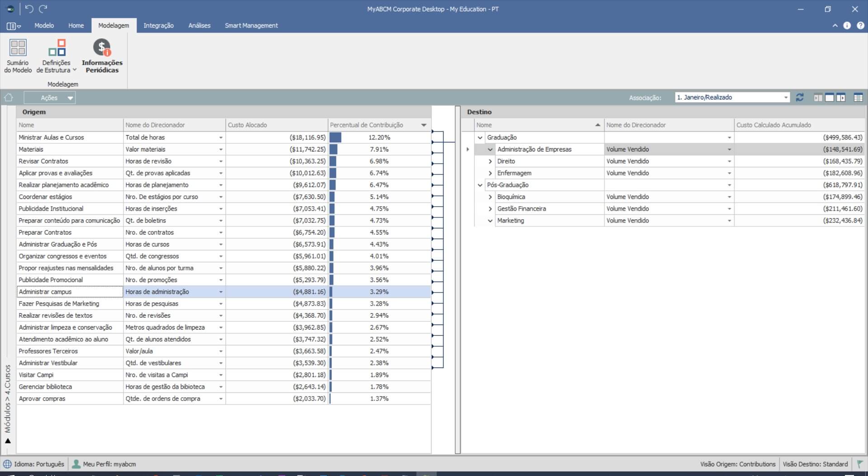
Task: Collapse the ribbon with the caret icon
Action: click(835, 26)
